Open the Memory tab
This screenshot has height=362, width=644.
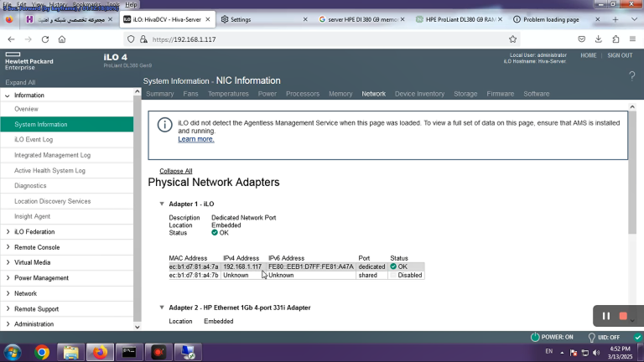340,94
